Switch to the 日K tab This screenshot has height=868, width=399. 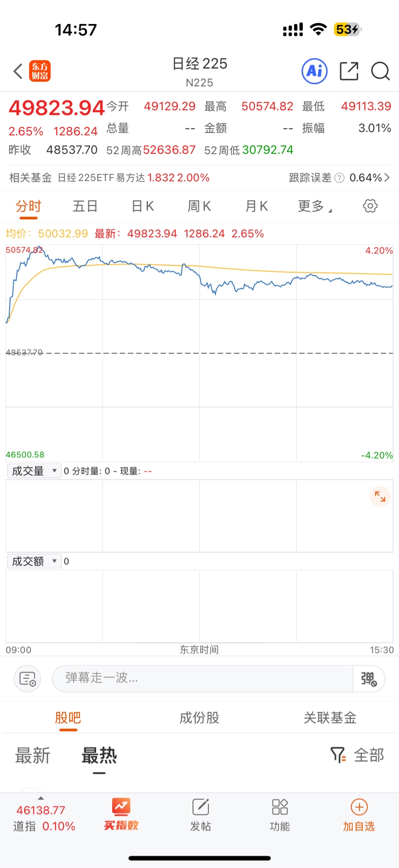(x=142, y=206)
